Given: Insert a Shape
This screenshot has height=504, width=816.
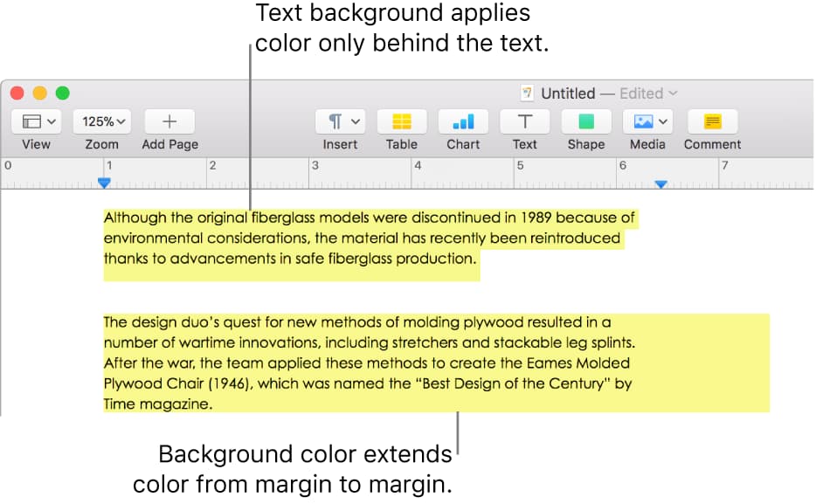Looking at the screenshot, I should point(585,121).
